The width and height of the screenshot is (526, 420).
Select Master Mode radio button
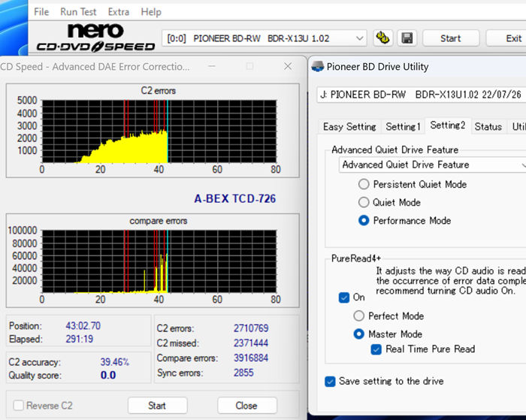(x=359, y=334)
